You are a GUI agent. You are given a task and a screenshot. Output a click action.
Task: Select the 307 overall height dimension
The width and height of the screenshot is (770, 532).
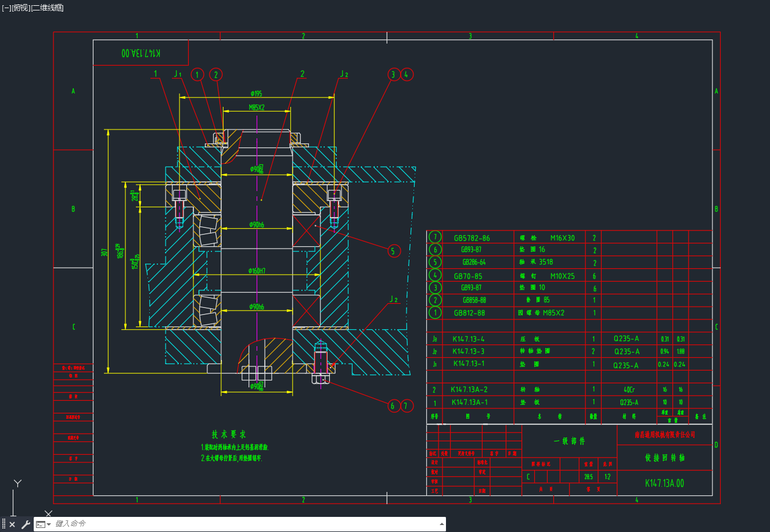pos(105,253)
